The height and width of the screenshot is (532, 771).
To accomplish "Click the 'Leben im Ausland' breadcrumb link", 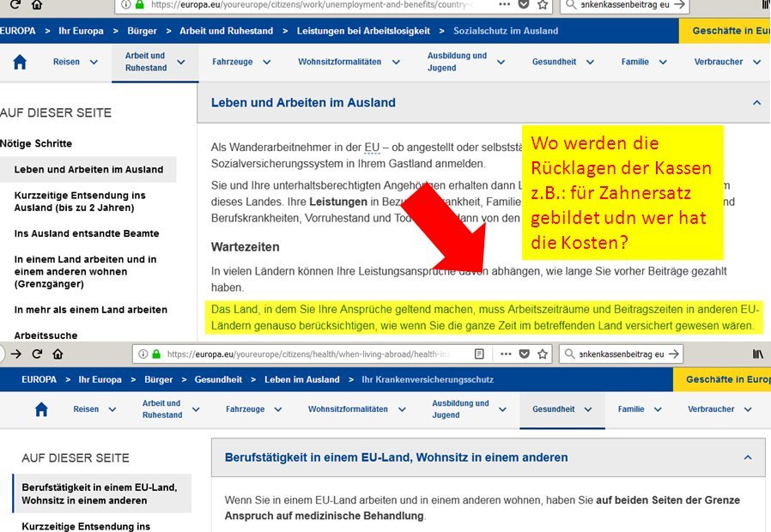I will click(302, 380).
